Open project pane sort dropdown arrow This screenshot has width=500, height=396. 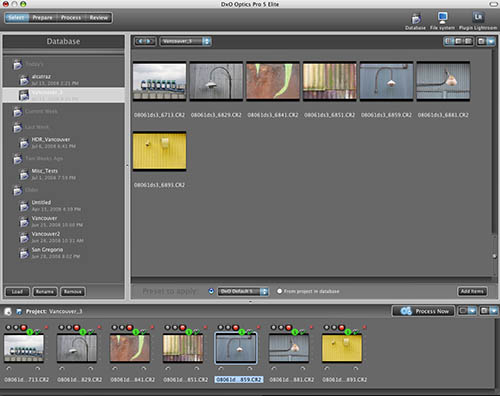tap(494, 311)
